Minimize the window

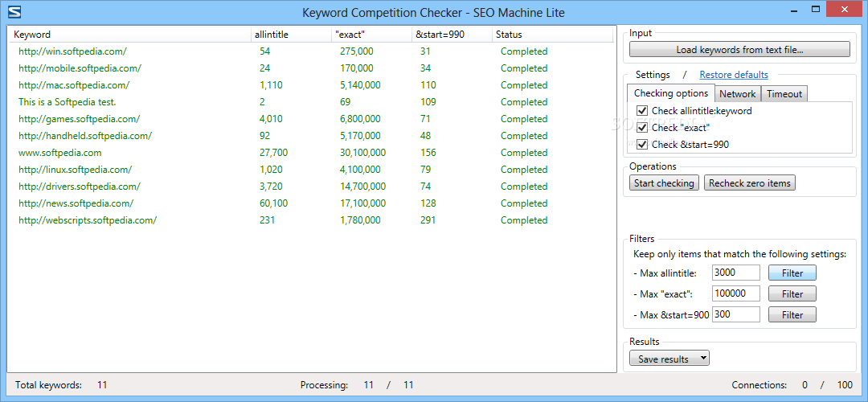pyautogui.click(x=794, y=10)
